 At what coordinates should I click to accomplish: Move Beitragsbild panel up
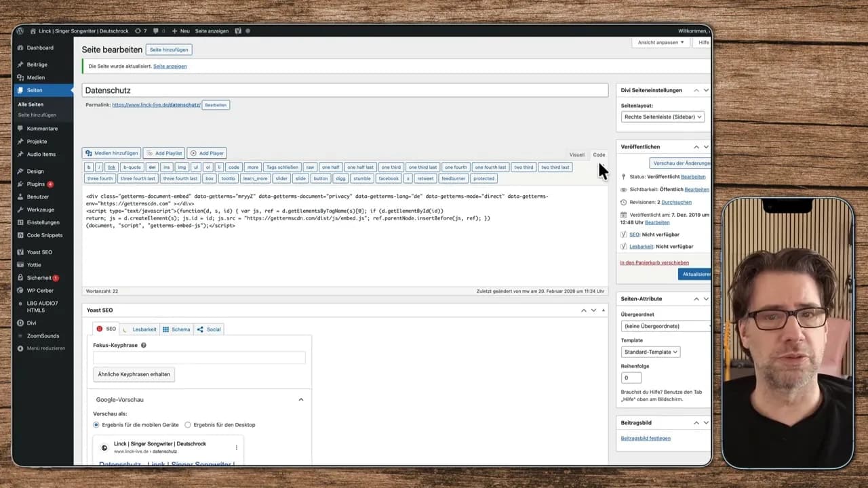pyautogui.click(x=696, y=422)
